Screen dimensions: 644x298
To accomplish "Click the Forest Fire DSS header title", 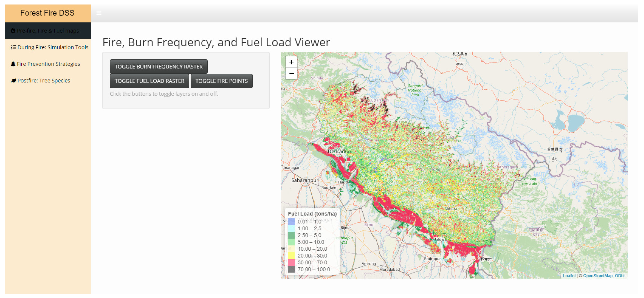I will coord(48,13).
